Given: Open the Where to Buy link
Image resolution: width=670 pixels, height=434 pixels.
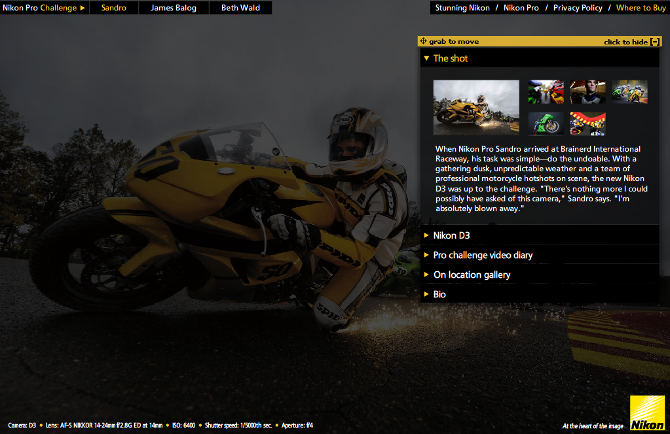Looking at the screenshot, I should (641, 8).
